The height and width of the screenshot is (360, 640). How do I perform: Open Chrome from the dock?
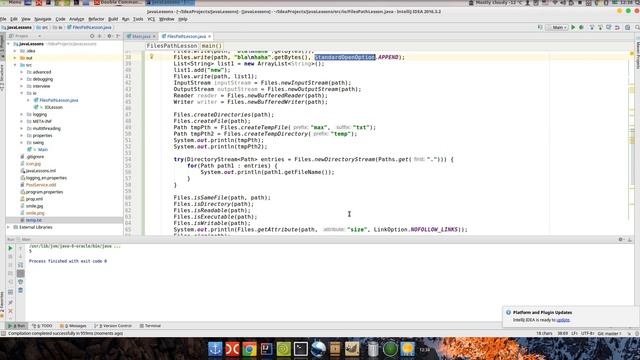click(249, 349)
